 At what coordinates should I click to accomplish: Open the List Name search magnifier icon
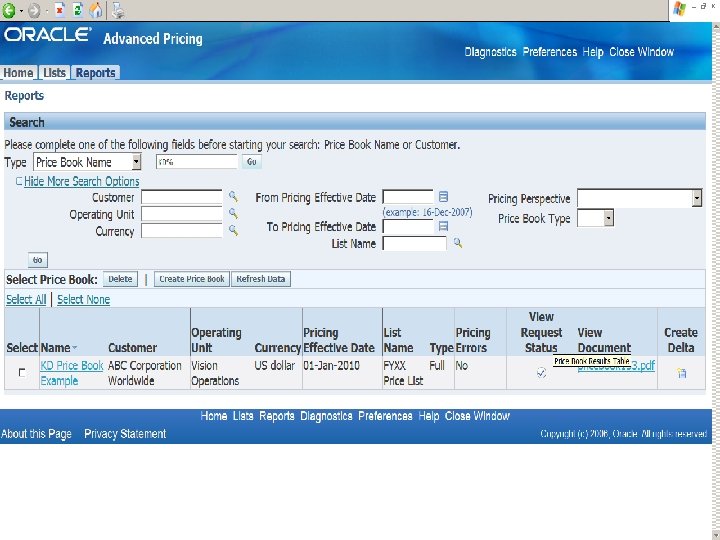click(457, 243)
